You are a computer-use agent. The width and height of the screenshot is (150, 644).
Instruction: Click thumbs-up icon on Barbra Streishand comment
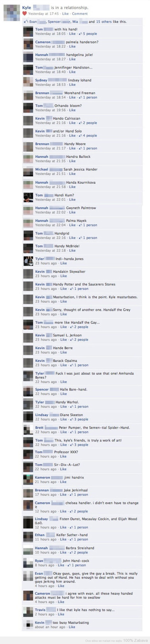[x=71, y=552]
